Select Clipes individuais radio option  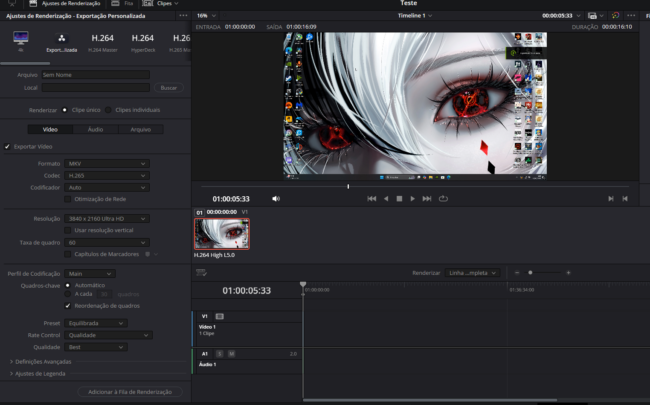coord(108,110)
